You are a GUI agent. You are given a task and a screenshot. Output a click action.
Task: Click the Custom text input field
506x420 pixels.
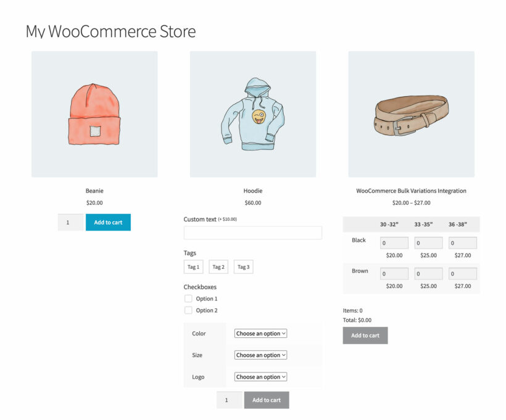(x=253, y=233)
